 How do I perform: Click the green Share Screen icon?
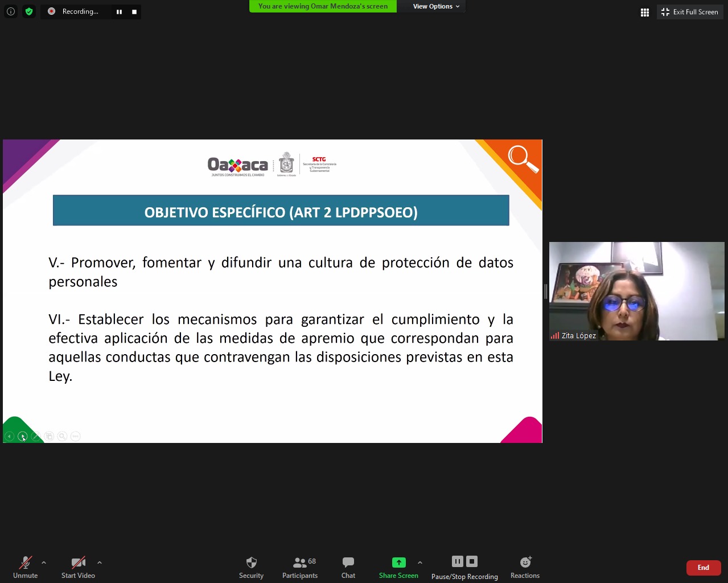[x=398, y=563]
